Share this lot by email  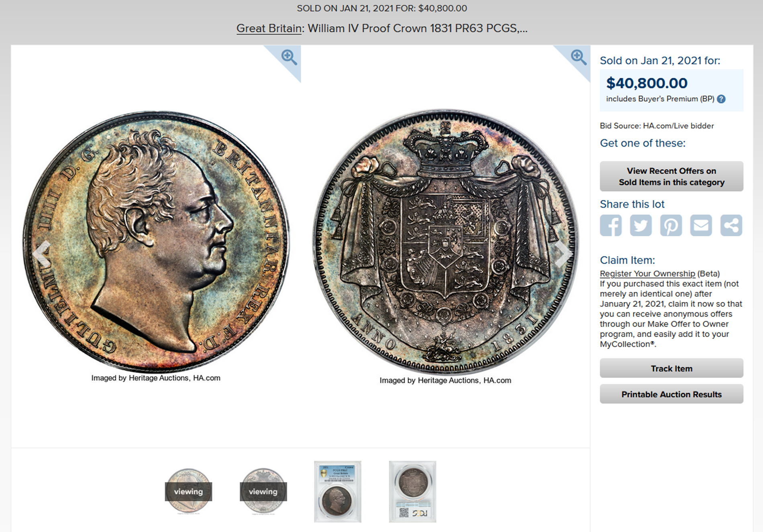pos(701,225)
